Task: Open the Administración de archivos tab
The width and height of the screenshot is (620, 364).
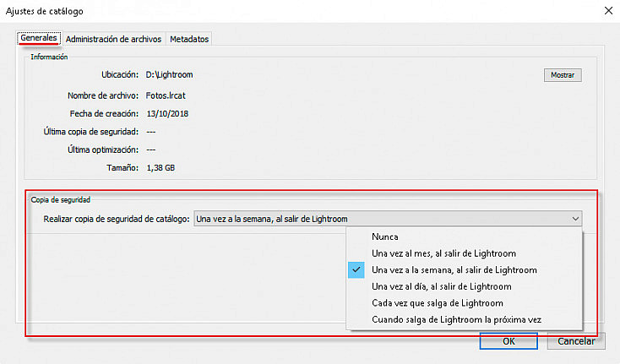Action: click(113, 39)
